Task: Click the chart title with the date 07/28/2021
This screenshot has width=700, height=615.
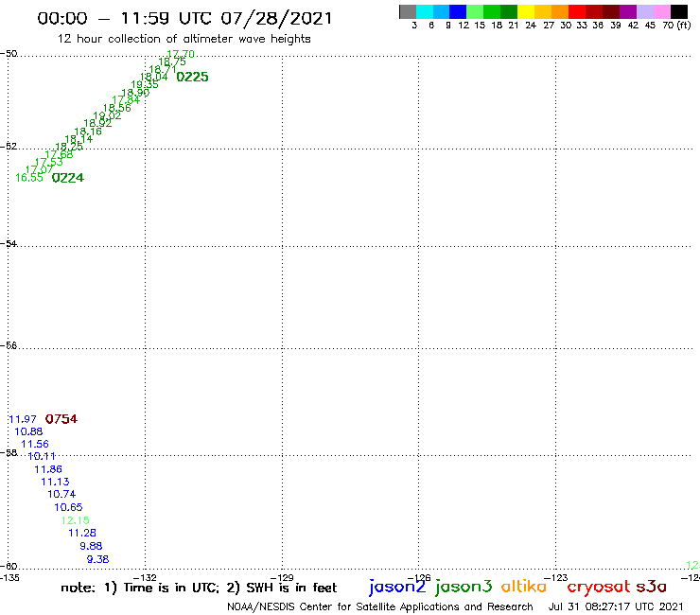Action: tap(184, 19)
